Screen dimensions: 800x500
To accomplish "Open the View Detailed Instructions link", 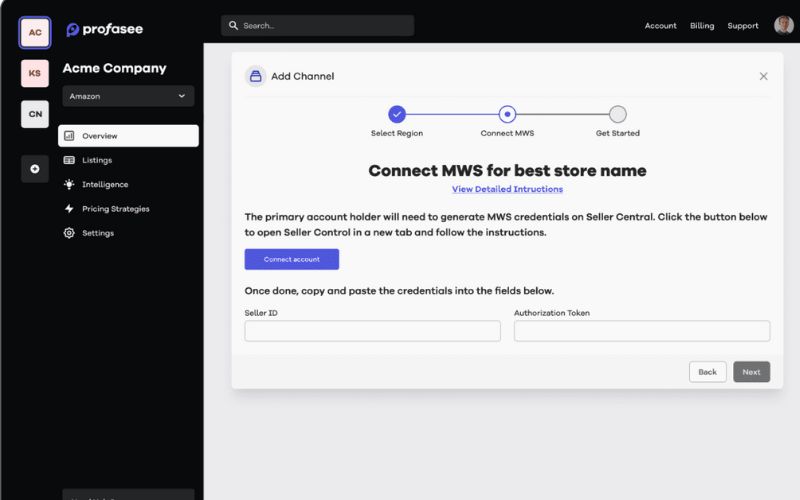I will point(507,189).
